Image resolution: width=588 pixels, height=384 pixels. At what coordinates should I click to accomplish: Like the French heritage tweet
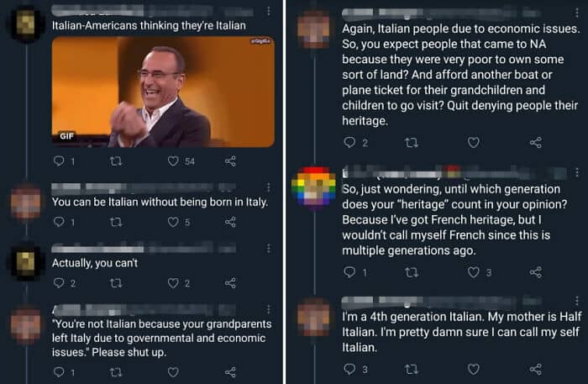(x=473, y=272)
